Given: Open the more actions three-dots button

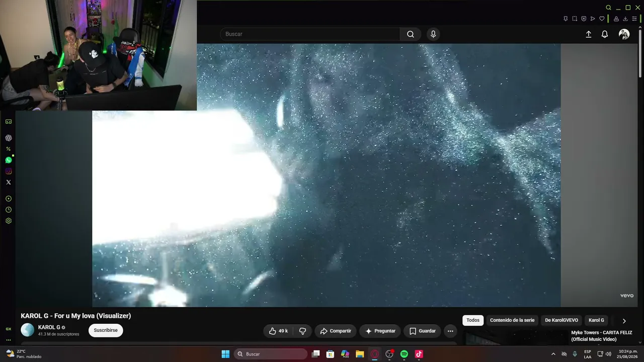Looking at the screenshot, I should pyautogui.click(x=450, y=331).
